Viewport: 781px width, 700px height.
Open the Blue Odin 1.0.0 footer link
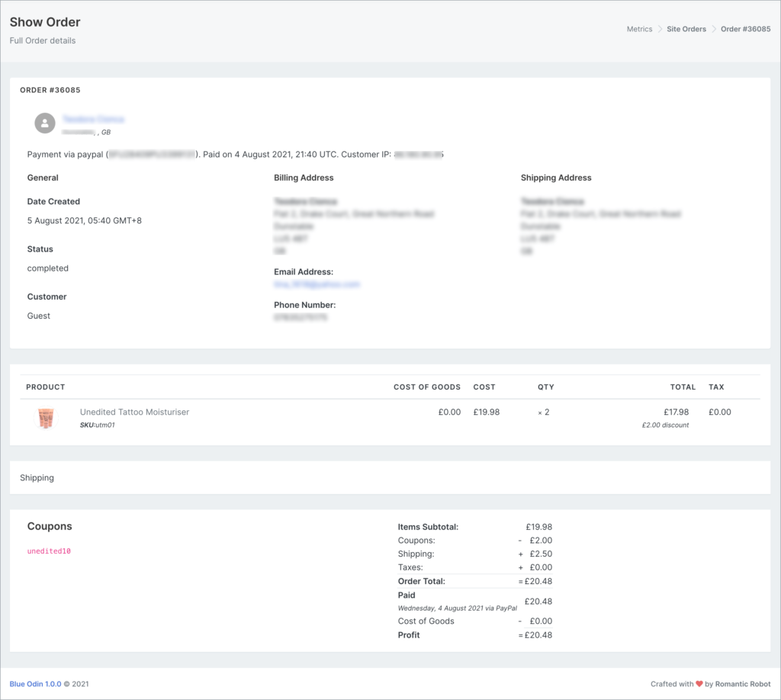(35, 684)
